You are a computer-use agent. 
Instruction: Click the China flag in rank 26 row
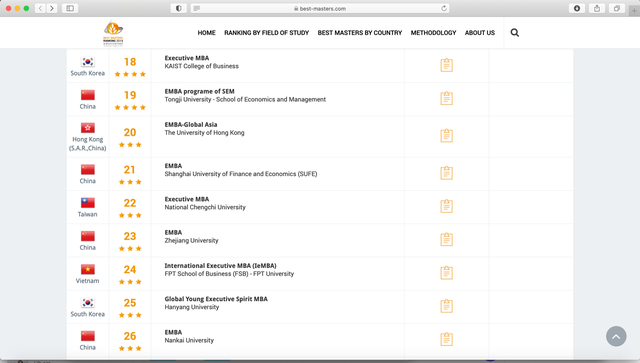click(88, 336)
